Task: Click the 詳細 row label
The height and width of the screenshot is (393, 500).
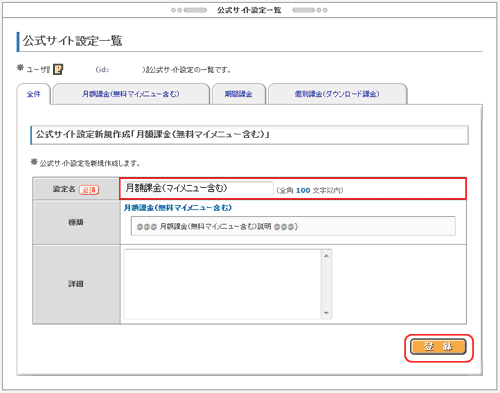Action: click(76, 284)
